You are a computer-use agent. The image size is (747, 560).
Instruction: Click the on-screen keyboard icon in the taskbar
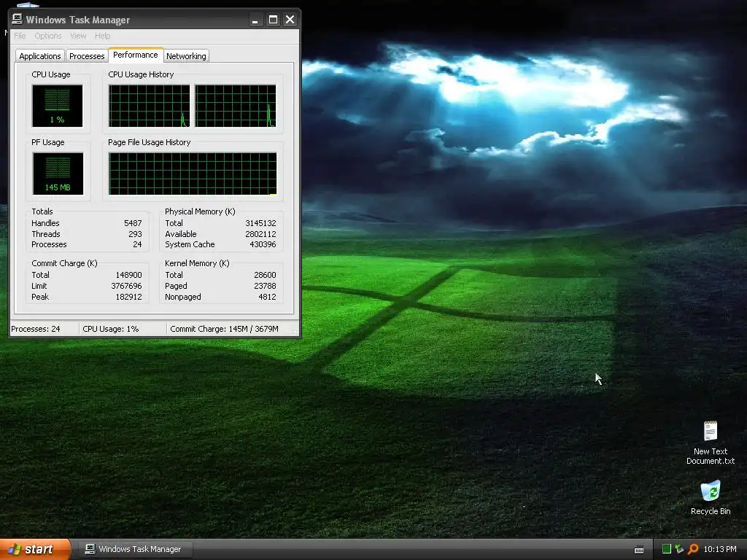(x=639, y=550)
